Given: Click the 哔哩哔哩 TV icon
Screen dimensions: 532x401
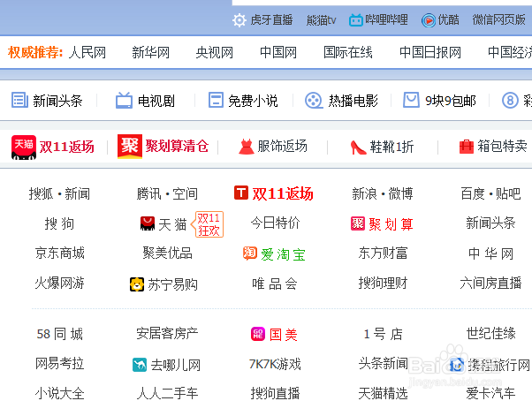Looking at the screenshot, I should (356, 20).
